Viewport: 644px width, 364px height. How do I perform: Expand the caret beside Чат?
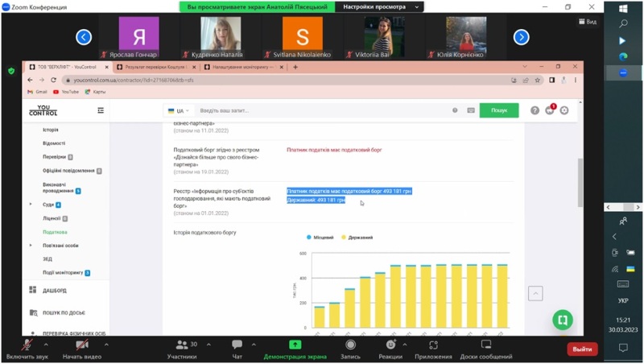click(254, 345)
